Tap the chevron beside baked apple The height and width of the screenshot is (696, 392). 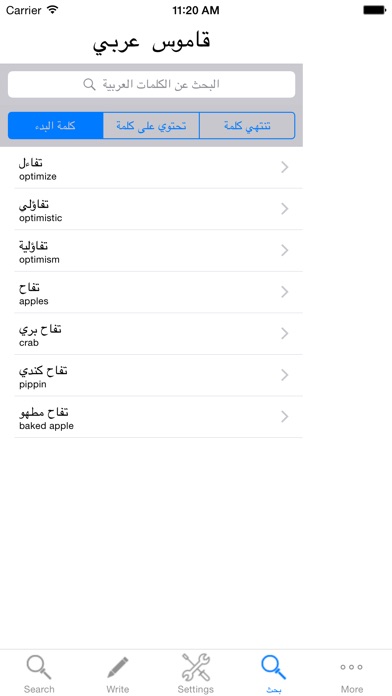tap(285, 417)
